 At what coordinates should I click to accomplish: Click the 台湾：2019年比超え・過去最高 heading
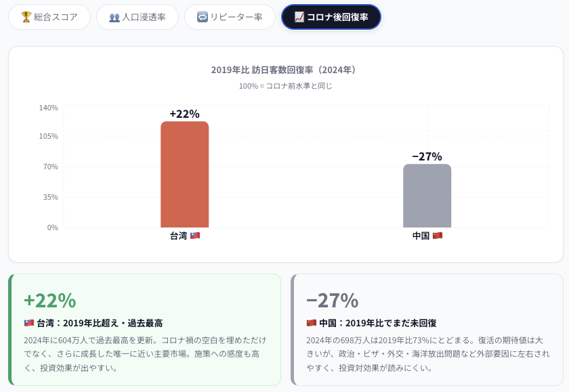[100, 323]
